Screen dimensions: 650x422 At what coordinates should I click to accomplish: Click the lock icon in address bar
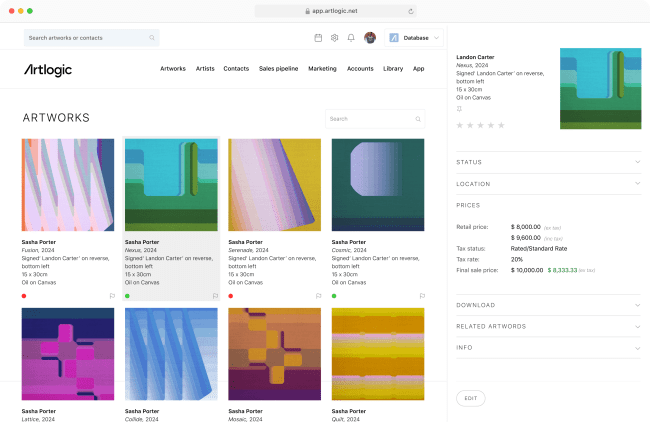308,11
